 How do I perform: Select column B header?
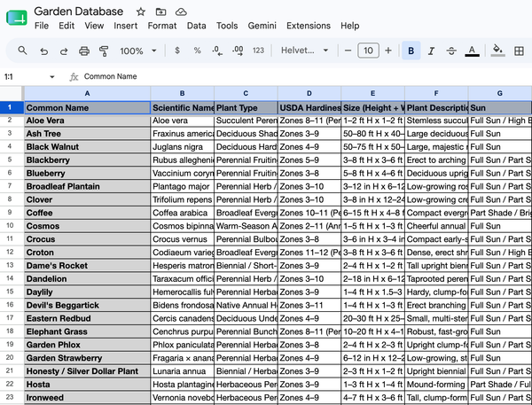(x=182, y=93)
